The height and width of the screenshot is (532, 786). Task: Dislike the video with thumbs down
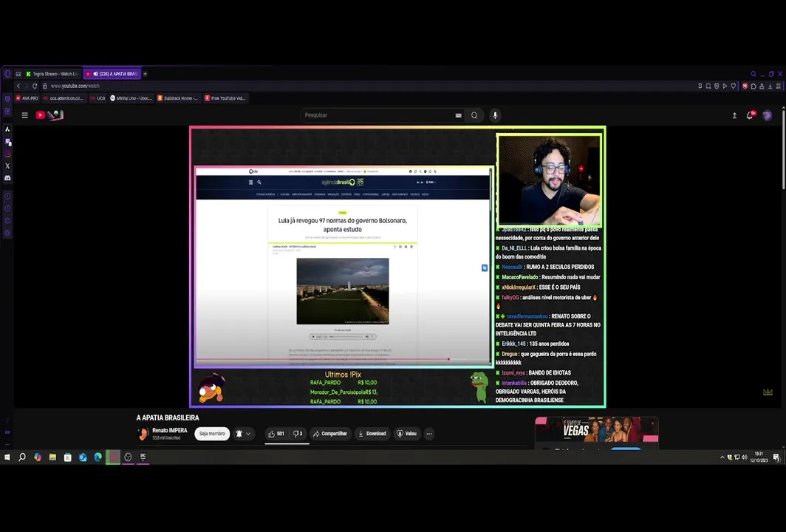coord(297,434)
